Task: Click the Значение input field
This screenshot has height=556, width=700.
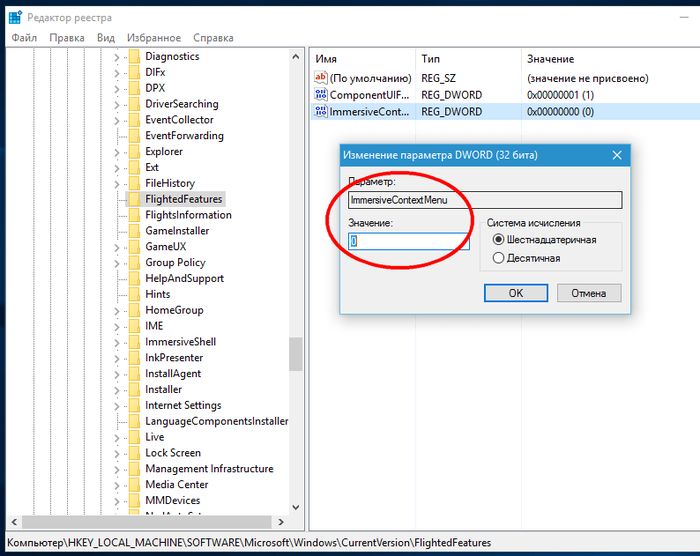Action: point(408,241)
